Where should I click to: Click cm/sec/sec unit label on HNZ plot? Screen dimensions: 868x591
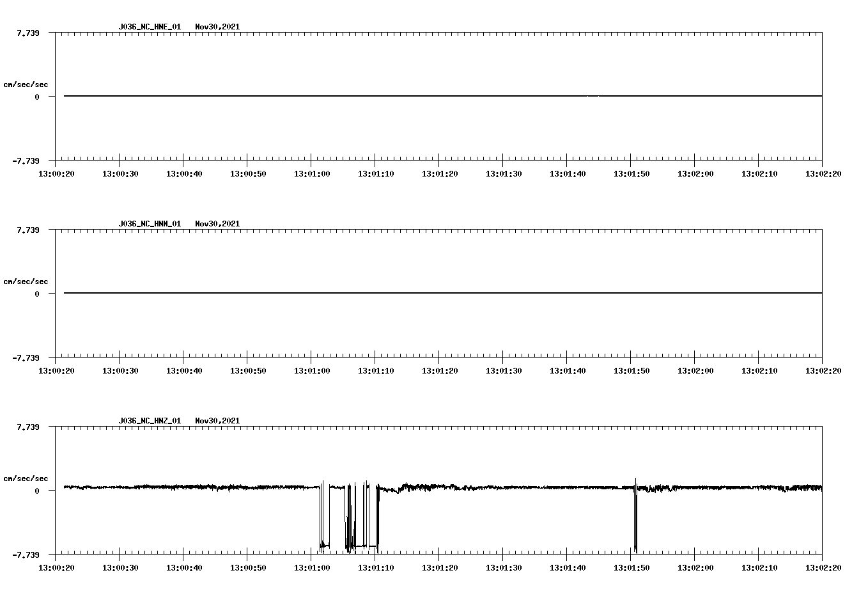26,478
